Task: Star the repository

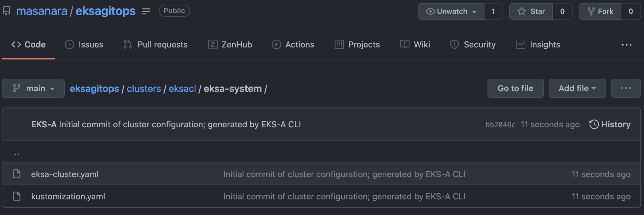Action: [x=531, y=11]
